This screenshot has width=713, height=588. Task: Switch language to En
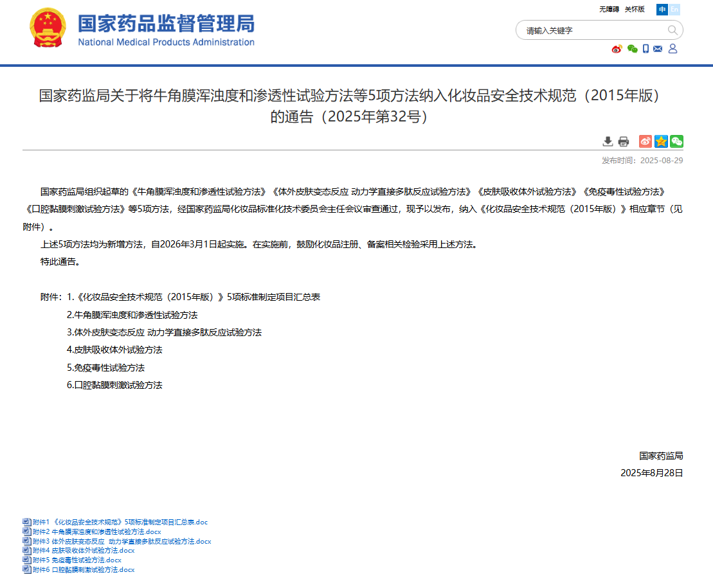coord(674,10)
